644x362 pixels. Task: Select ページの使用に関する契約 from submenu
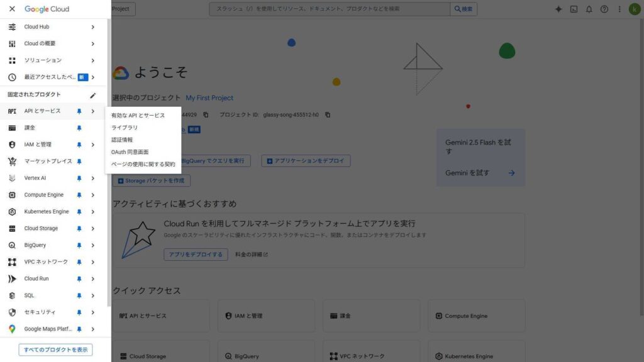pos(143,164)
